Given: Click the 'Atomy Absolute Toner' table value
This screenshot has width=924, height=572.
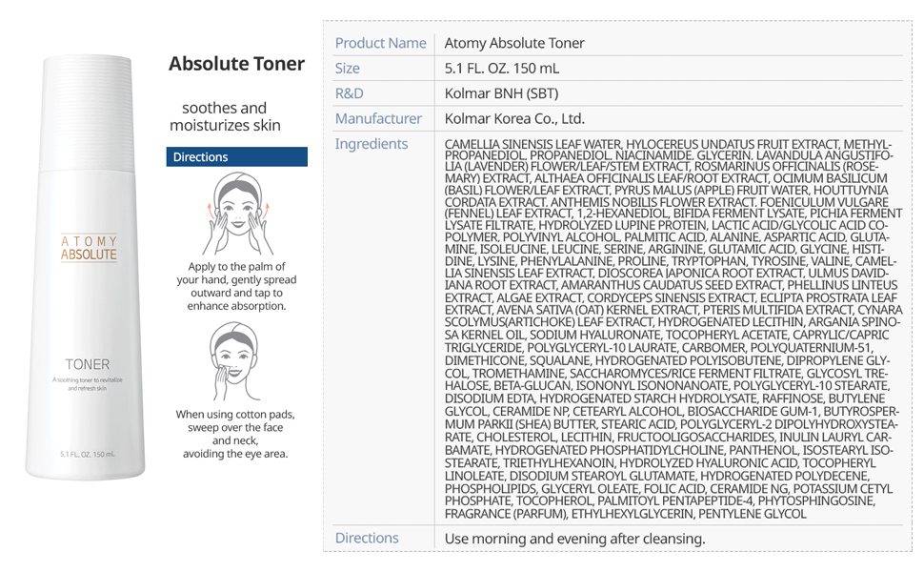Looking at the screenshot, I should [x=514, y=43].
